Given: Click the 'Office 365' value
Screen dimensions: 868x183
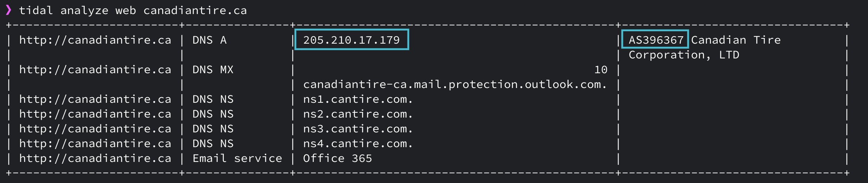Looking at the screenshot, I should tap(337, 158).
